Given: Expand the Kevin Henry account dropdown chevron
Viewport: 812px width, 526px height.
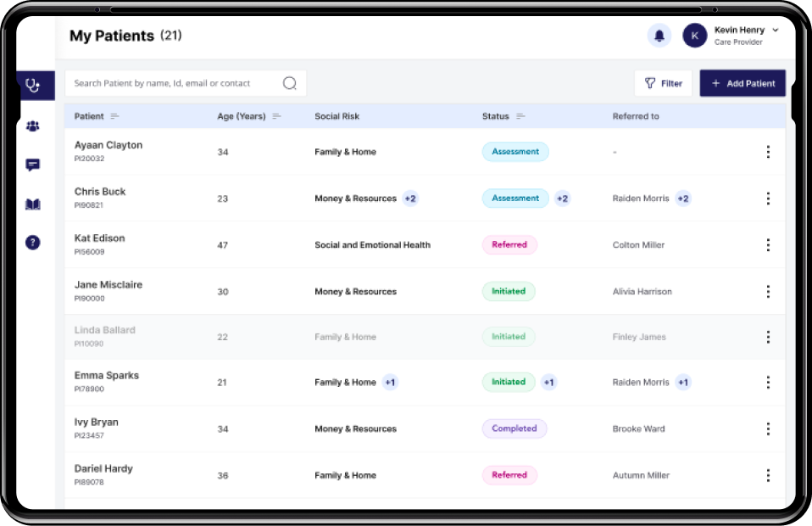Looking at the screenshot, I should click(x=776, y=30).
